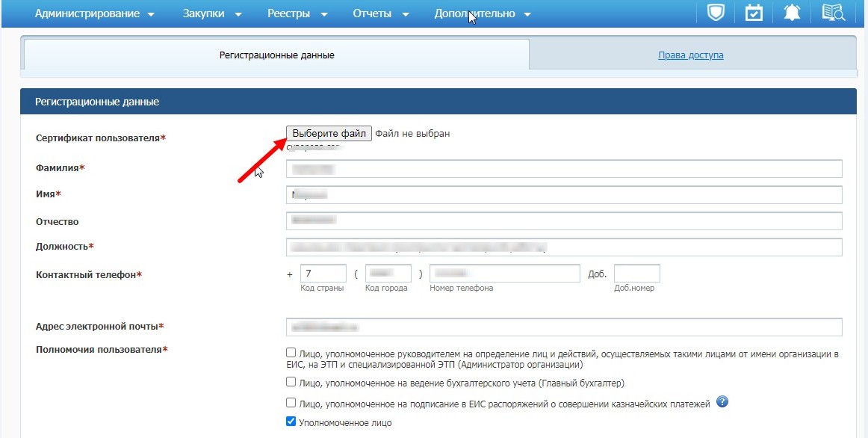Check the Главный бухгалтер checkbox
The width and height of the screenshot is (868, 438).
pos(291,383)
